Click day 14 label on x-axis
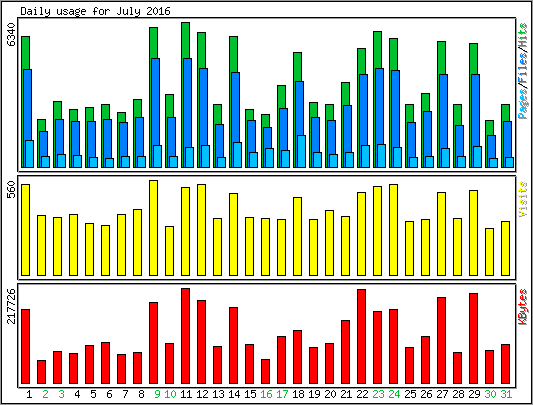Screen dimensions: 533x405 point(234,394)
